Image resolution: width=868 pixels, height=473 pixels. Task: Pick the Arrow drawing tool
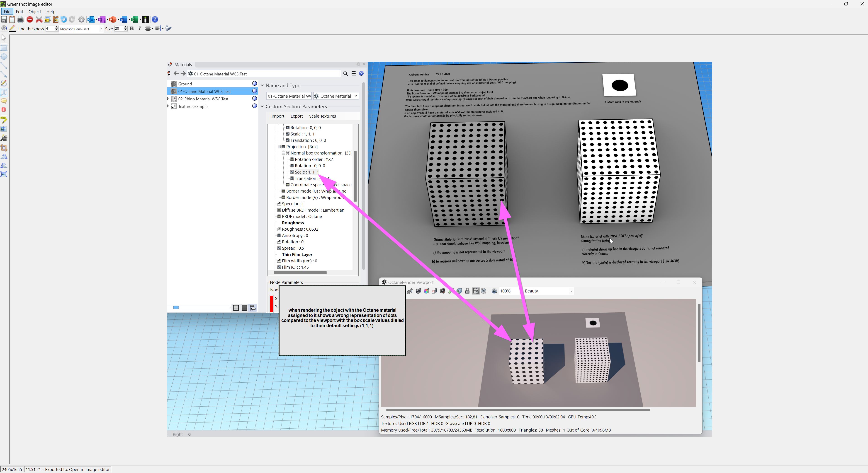[x=4, y=74]
